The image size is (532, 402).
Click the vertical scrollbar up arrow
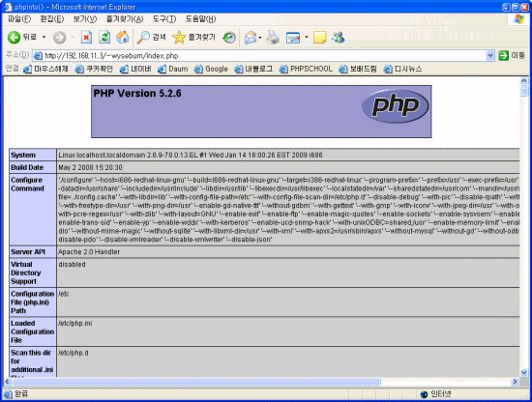[x=524, y=80]
